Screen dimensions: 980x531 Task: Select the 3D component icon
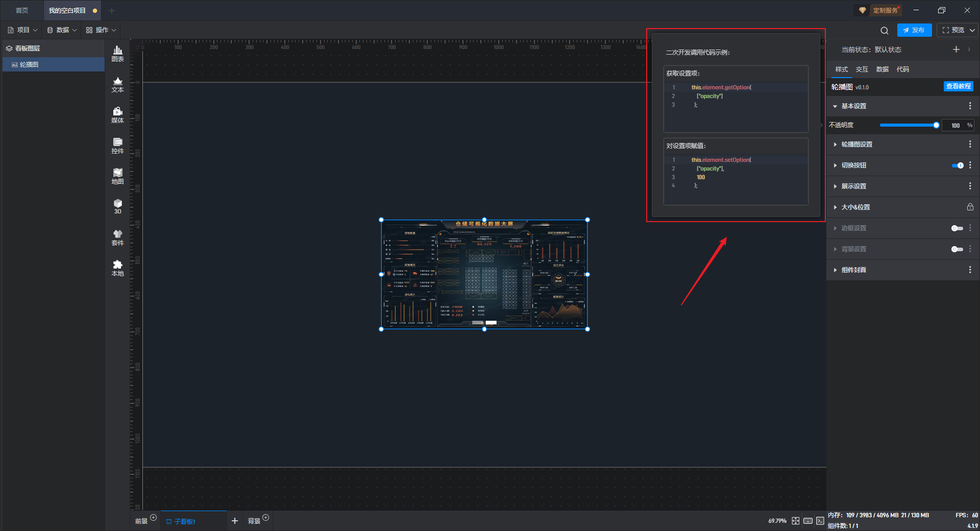click(x=117, y=206)
